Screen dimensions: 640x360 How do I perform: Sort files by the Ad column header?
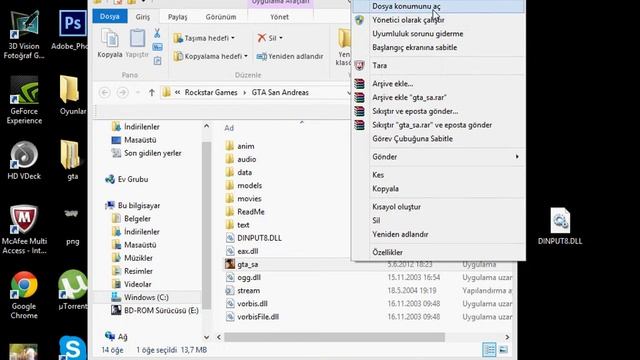tap(229, 128)
